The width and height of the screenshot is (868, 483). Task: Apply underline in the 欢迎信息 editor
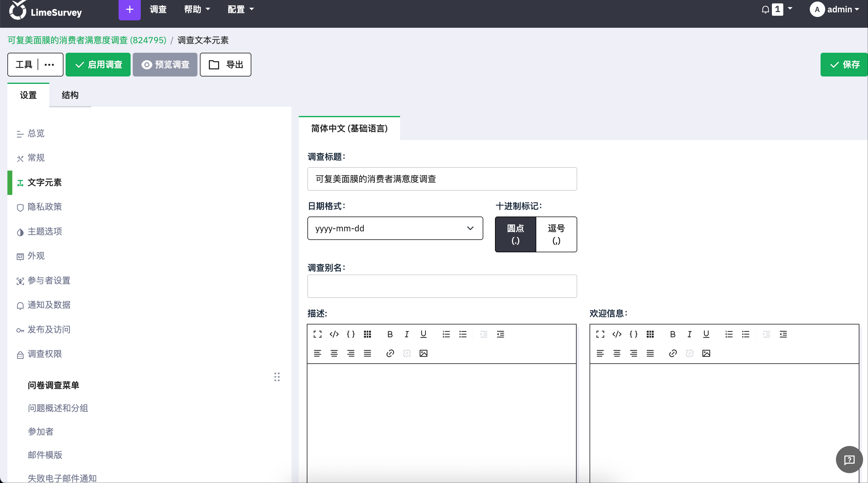706,334
